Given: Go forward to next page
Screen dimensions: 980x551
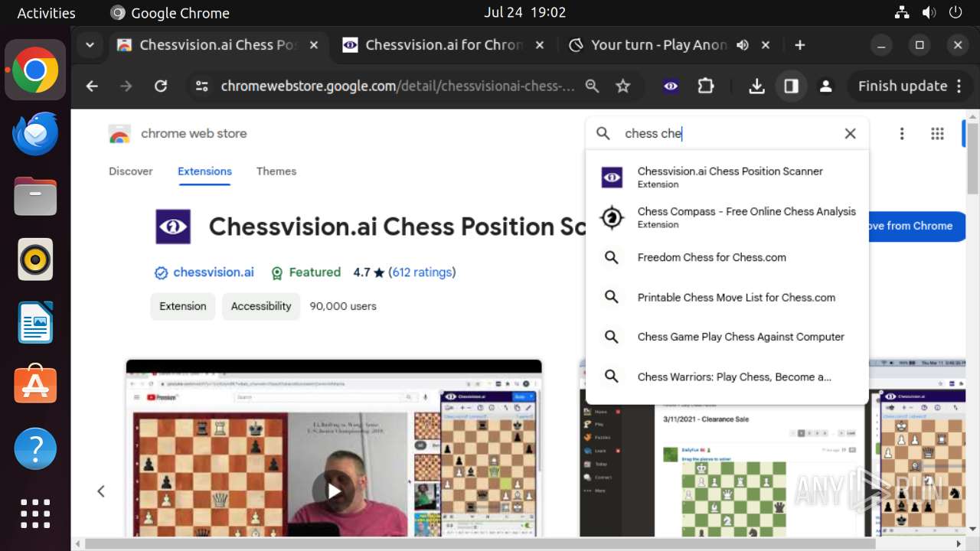Looking at the screenshot, I should 126,86.
